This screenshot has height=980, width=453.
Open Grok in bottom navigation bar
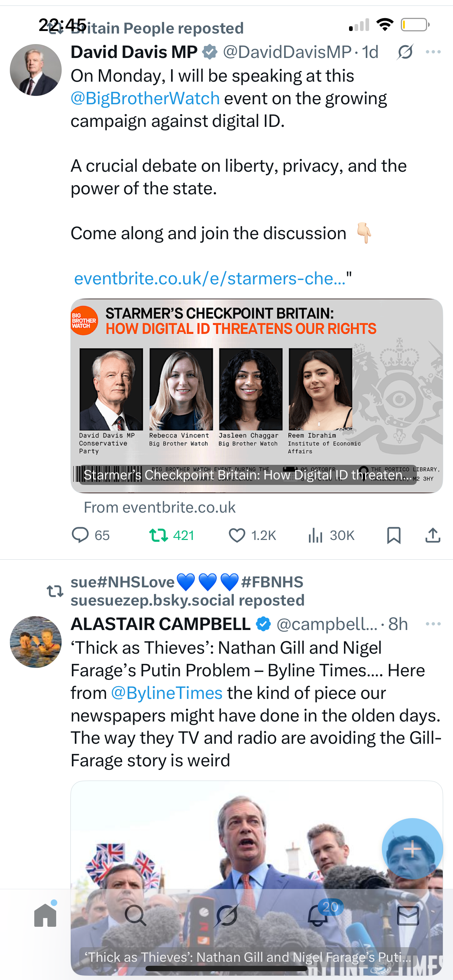coord(227,915)
